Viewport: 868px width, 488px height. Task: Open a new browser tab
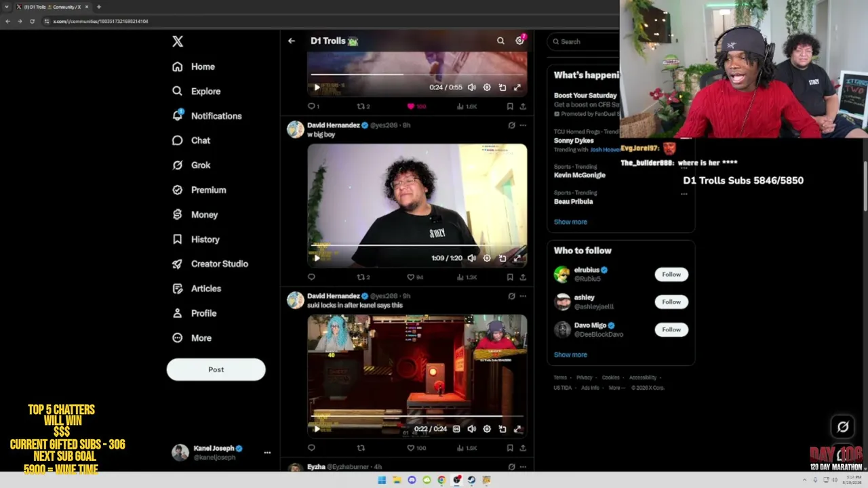(x=99, y=7)
